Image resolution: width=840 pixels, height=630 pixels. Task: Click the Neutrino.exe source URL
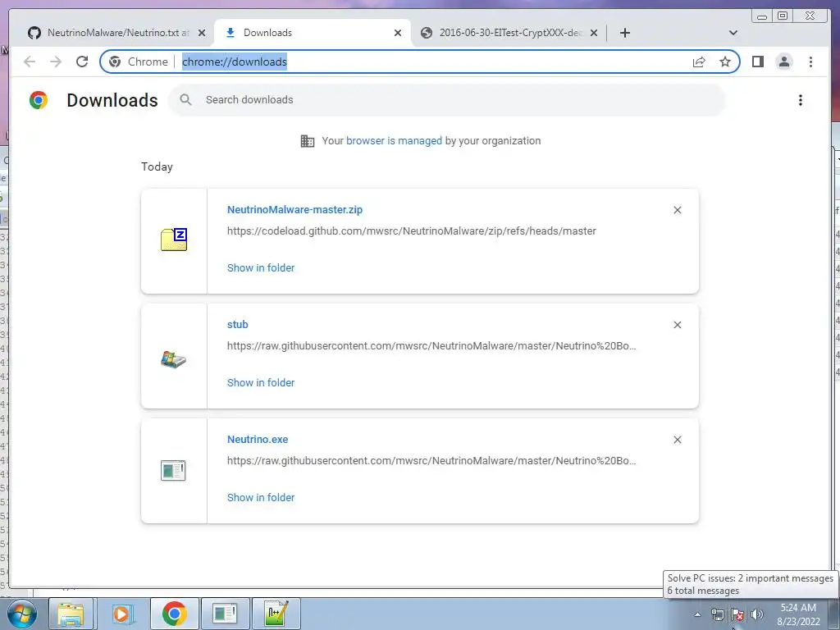[x=431, y=461]
